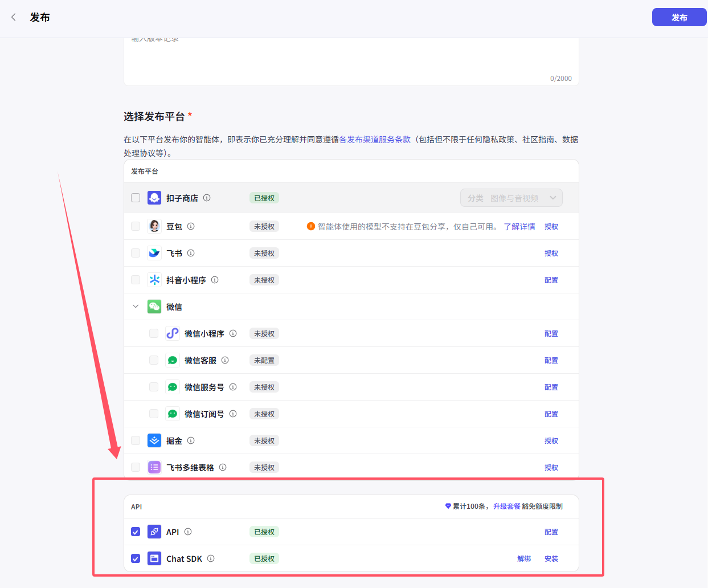
Task: Click the 微信小程序 icon
Action: (x=172, y=333)
